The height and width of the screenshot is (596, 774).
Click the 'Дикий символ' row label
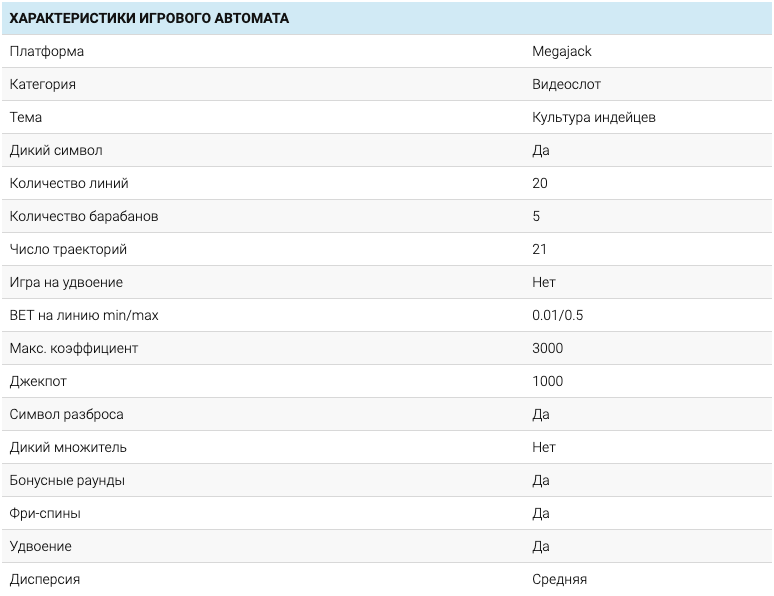click(56, 150)
